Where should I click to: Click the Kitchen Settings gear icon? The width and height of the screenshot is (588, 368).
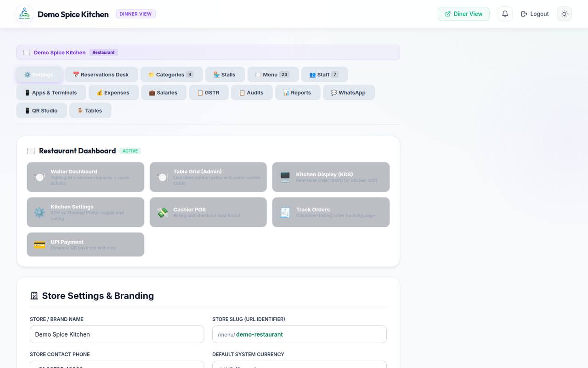pos(40,212)
